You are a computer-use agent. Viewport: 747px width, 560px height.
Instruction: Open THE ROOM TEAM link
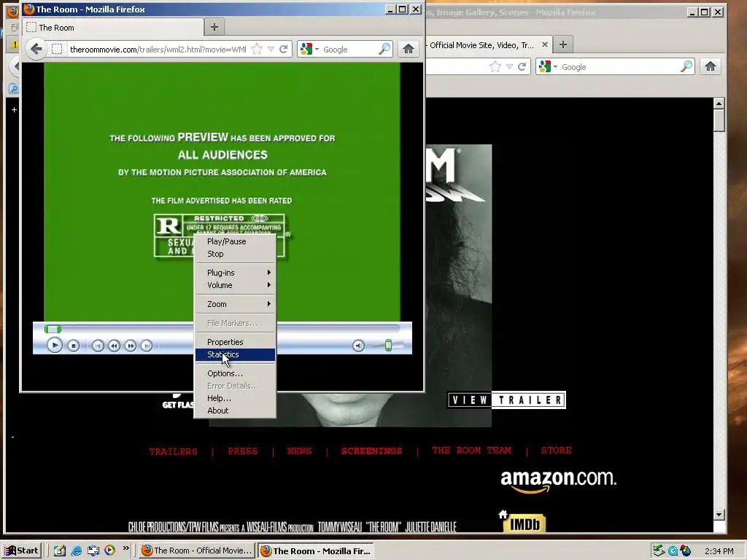coord(472,451)
